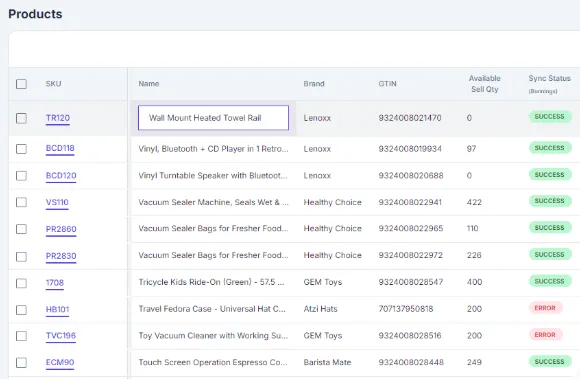
Task: Click GTIN 707137950818
Action: (x=406, y=309)
